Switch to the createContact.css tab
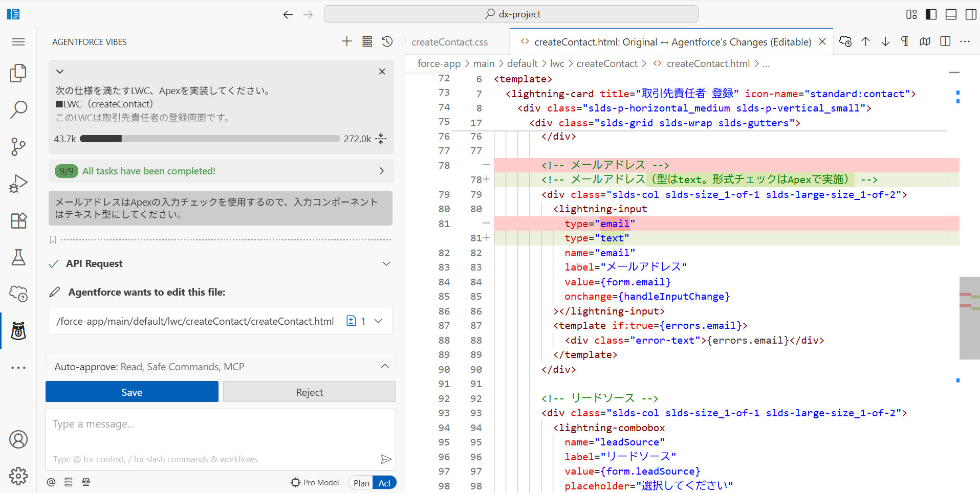This screenshot has width=980, height=493. tap(449, 42)
